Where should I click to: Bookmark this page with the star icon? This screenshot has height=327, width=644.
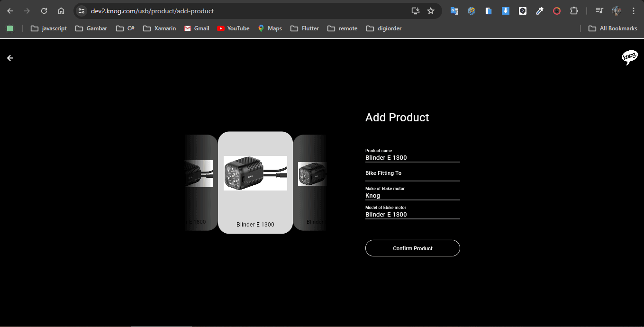[x=431, y=11]
